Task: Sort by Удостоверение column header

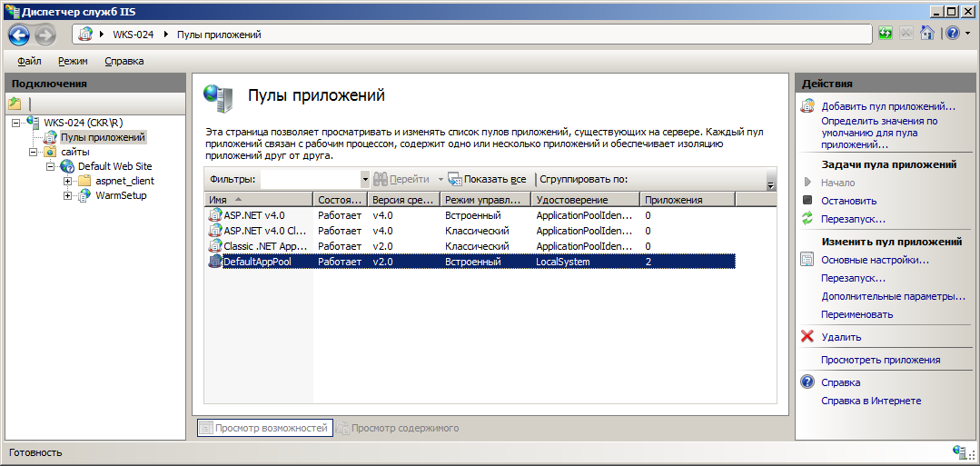Action: click(586, 200)
